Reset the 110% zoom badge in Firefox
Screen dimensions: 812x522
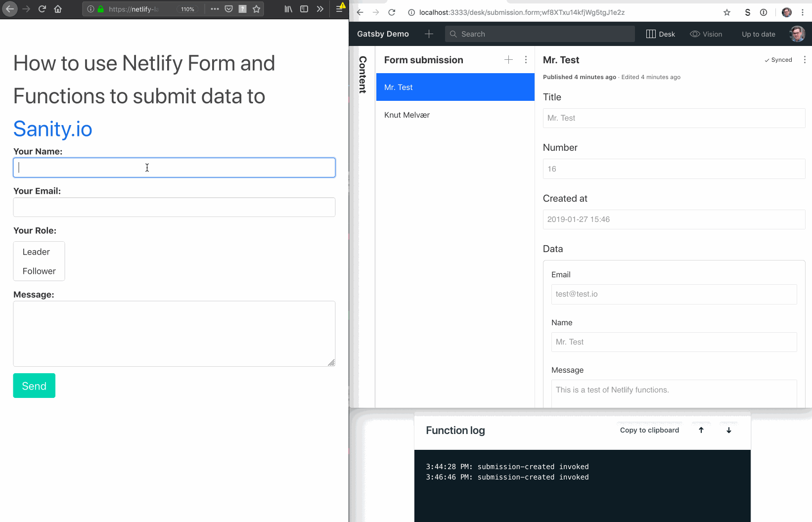coord(187,9)
